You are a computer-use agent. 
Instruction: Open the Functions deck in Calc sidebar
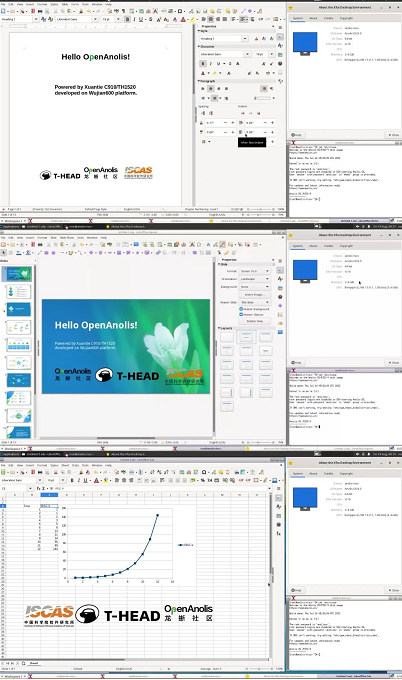280,533
